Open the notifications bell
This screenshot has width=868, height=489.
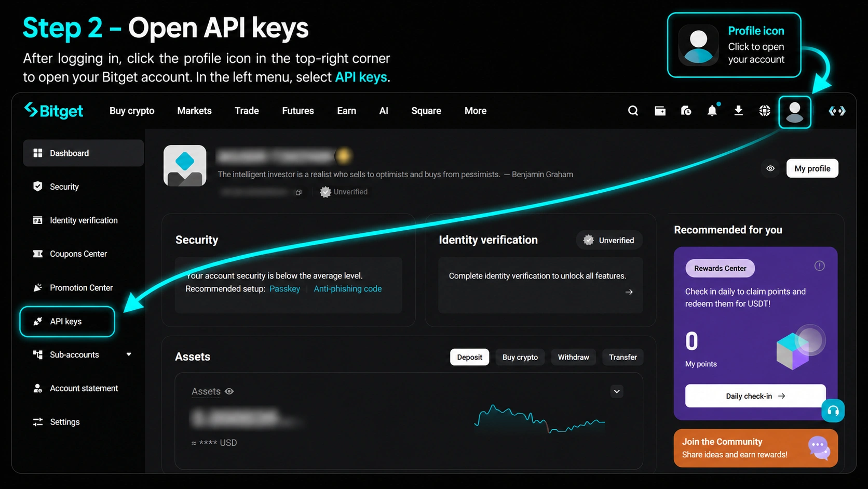[712, 110]
